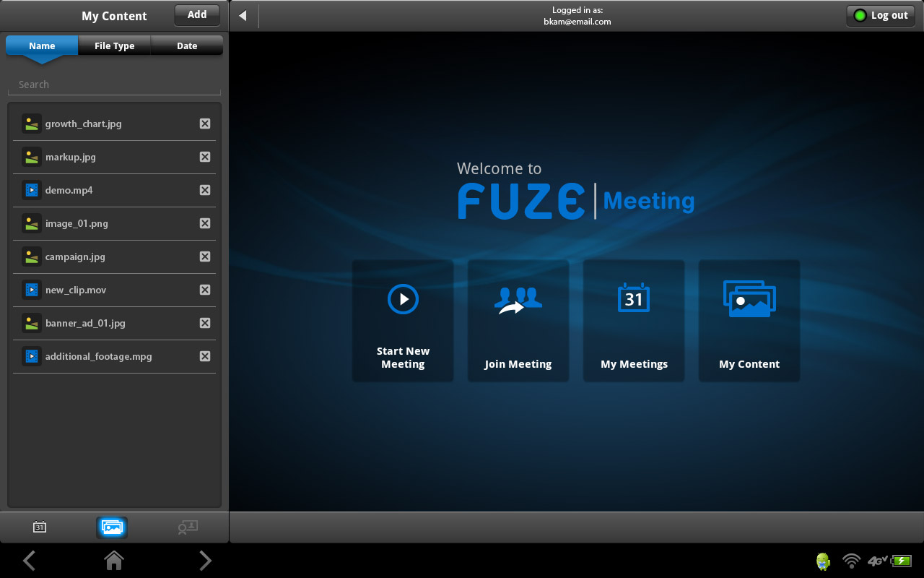Screen dimensions: 924x578
Task: Click the highlighted My Content icon at panel bottom
Action: [112, 527]
